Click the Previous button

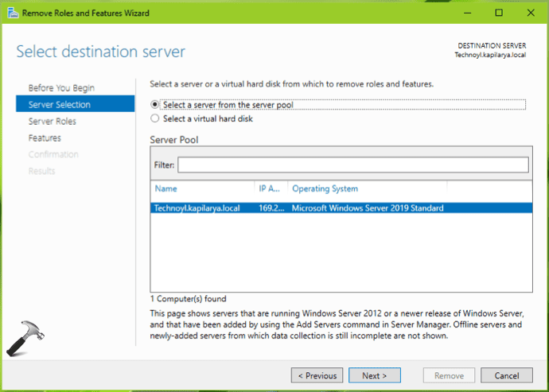point(317,375)
